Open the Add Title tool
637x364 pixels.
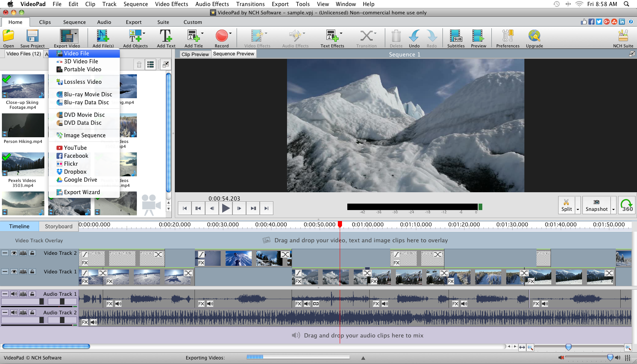(193, 38)
